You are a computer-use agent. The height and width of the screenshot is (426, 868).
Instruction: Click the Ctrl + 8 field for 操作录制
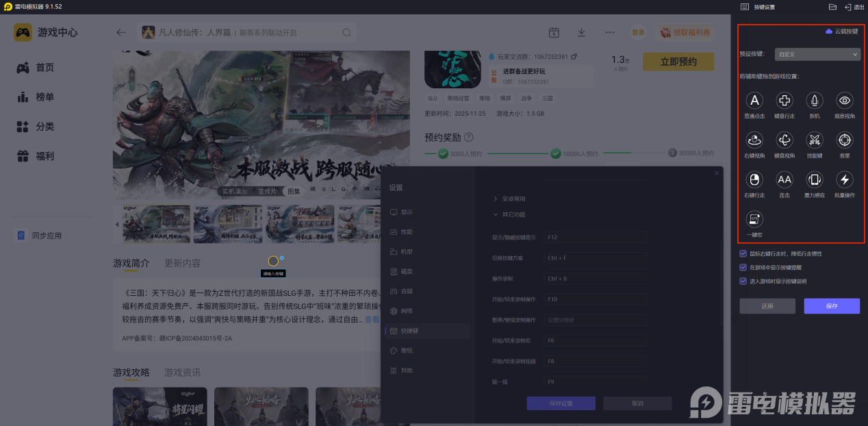[596, 279]
